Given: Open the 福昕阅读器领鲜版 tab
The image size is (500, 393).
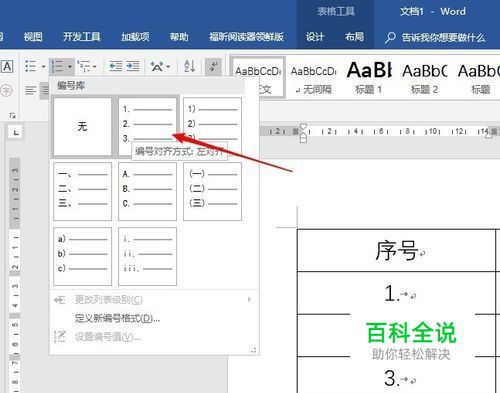Looking at the screenshot, I should (246, 37).
